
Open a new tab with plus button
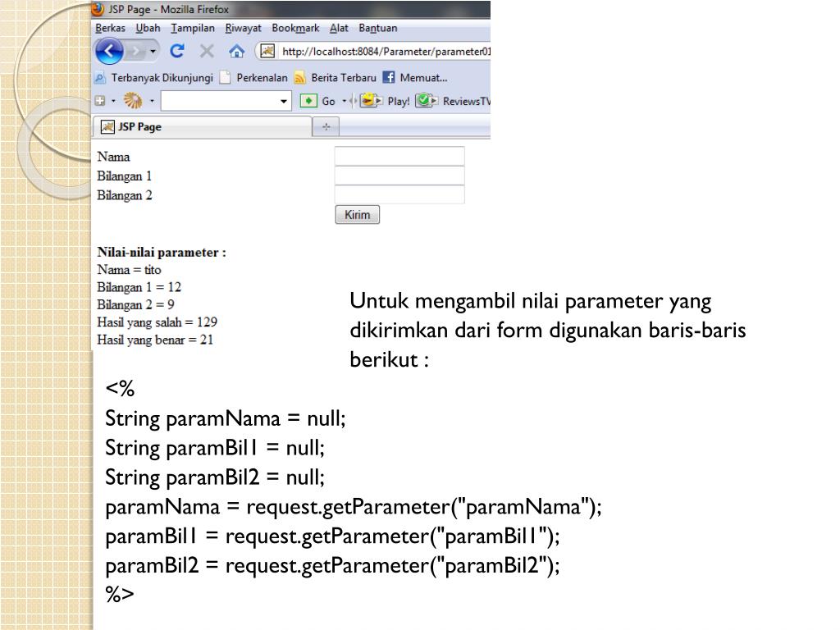[326, 127]
